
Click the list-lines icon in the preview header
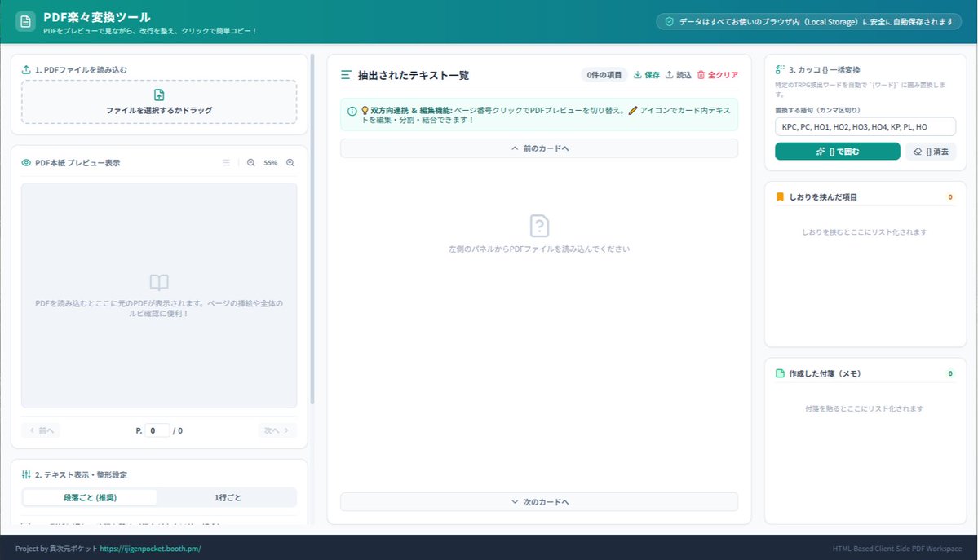coord(226,163)
